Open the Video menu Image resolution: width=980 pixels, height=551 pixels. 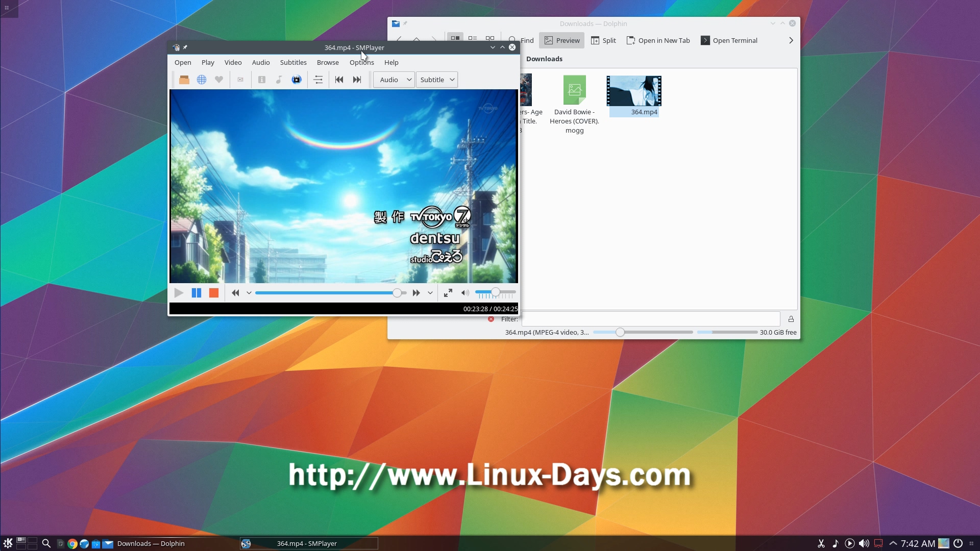[233, 62]
